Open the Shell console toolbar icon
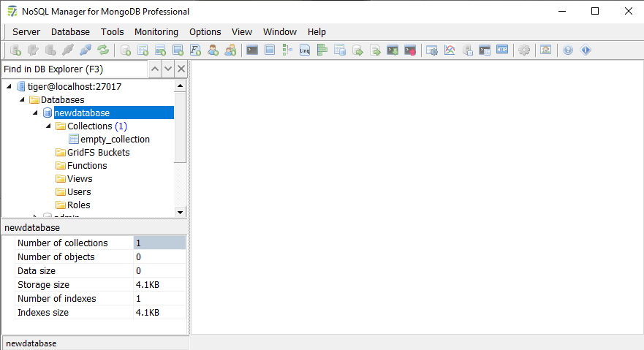Screen dimensions: 644x350 pyautogui.click(x=252, y=50)
